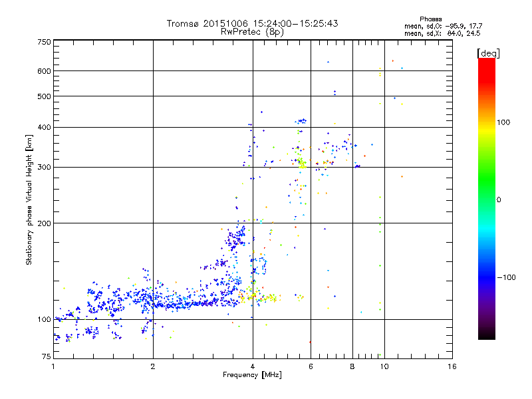Screen dimensions: 532x399
Task: Click the black bottom of the colorbar
Action: pos(487,334)
